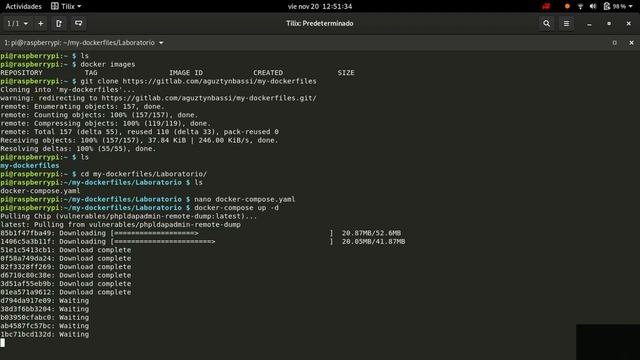
Task: Click the '01ea571a9612: Download complete' line
Action: (66, 292)
